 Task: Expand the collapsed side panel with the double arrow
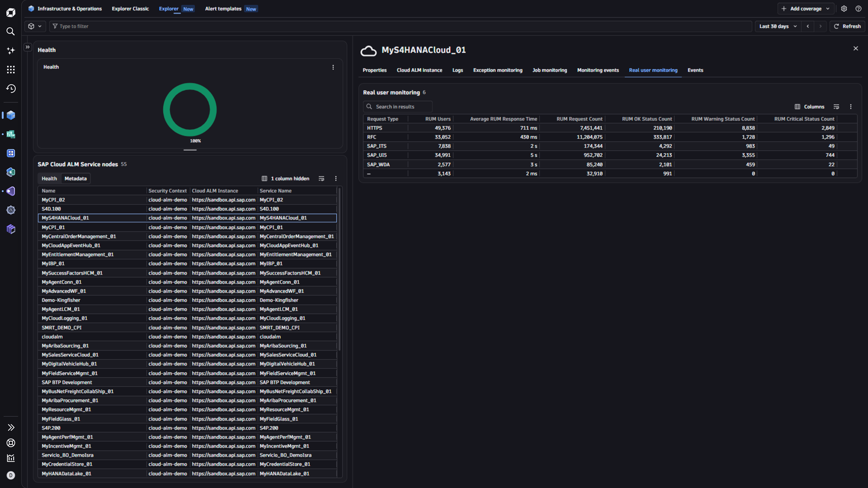[28, 47]
